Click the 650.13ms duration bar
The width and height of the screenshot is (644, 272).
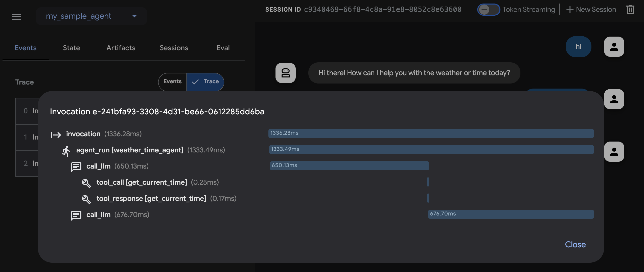[349, 166]
